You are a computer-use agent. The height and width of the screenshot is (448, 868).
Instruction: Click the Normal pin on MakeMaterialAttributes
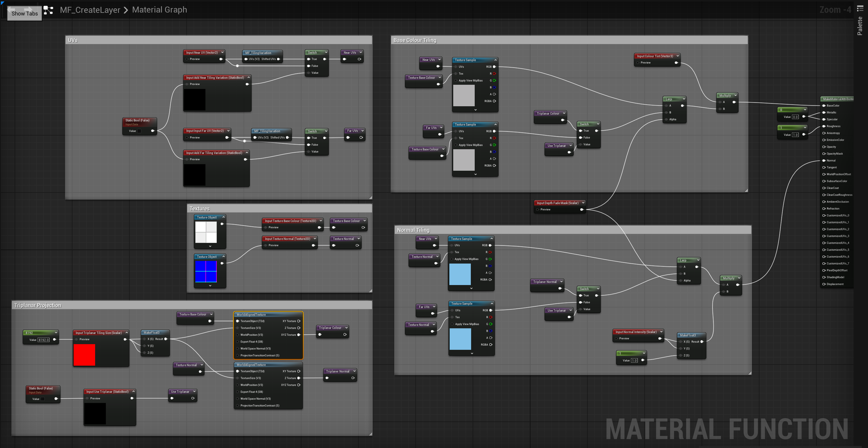pyautogui.click(x=824, y=161)
